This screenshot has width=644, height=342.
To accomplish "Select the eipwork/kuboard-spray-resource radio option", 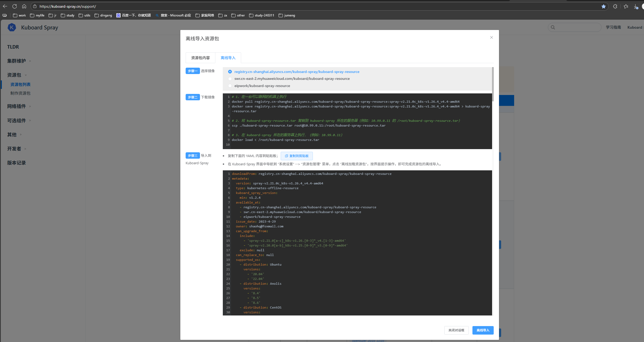I will tap(230, 86).
